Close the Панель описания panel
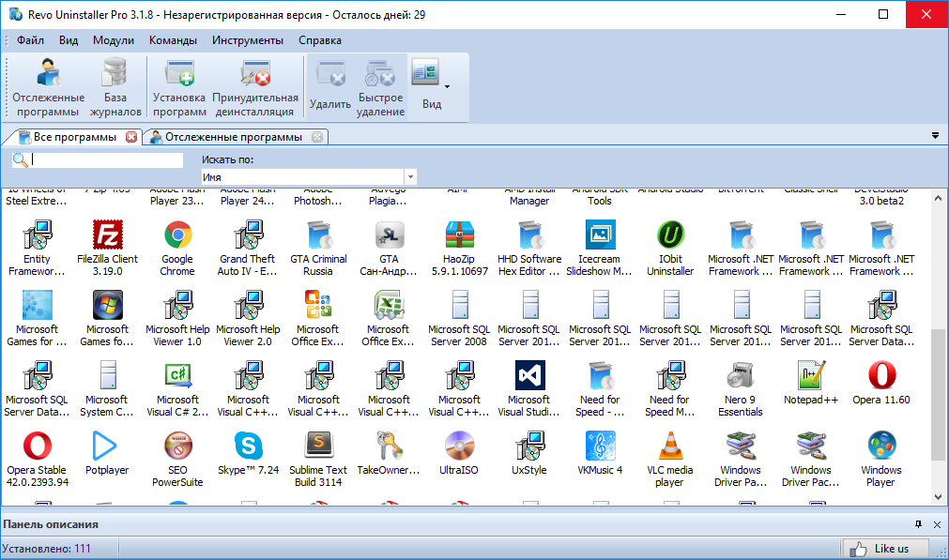949x560 pixels. tap(937, 524)
